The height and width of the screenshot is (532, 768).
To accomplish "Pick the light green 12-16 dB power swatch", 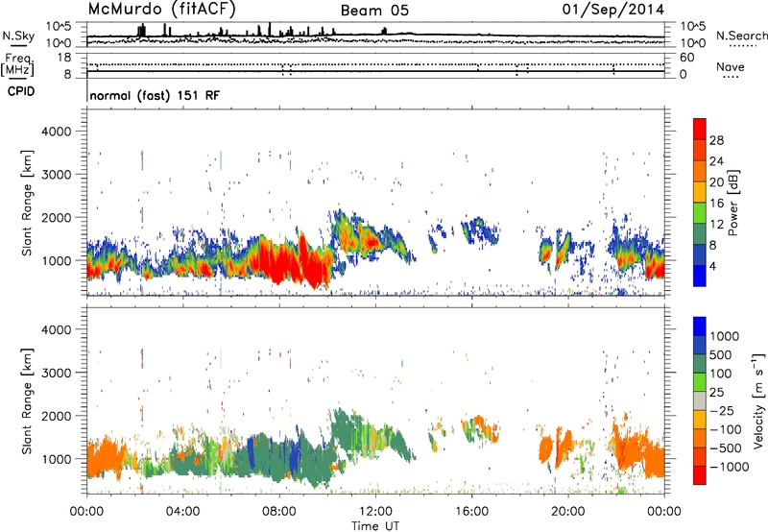I will click(x=700, y=213).
